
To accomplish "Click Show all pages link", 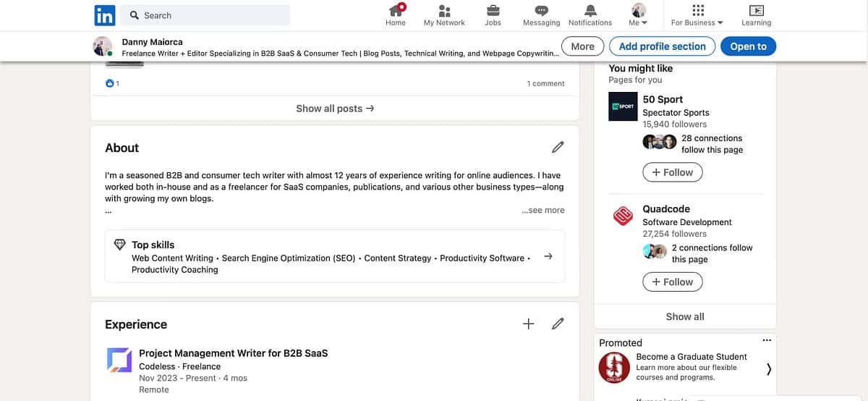I will pos(685,316).
